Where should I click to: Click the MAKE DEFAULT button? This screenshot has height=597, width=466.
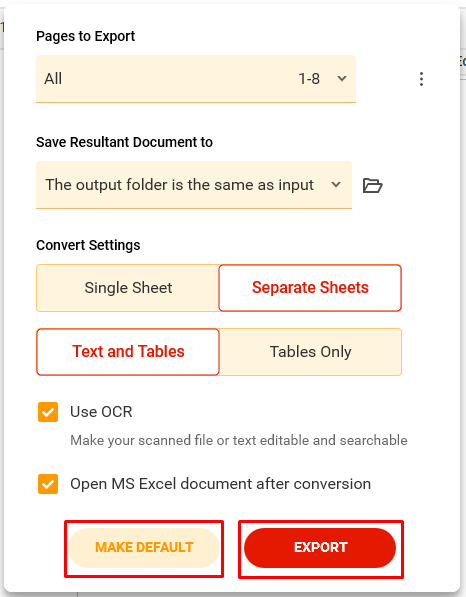[144, 548]
